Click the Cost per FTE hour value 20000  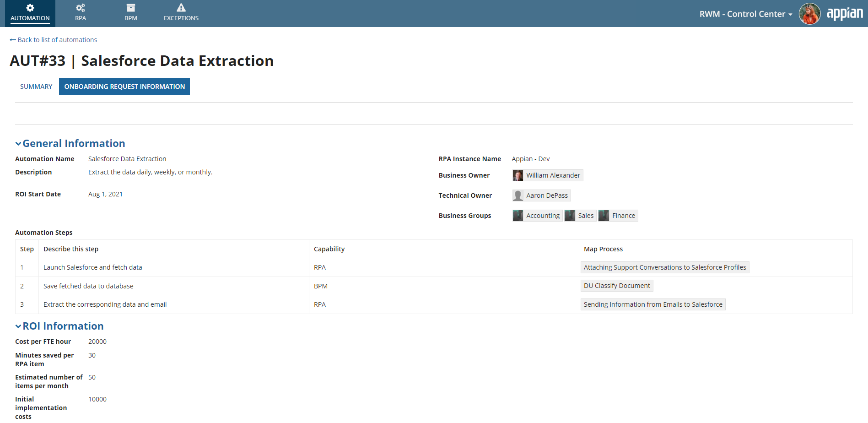coord(97,342)
